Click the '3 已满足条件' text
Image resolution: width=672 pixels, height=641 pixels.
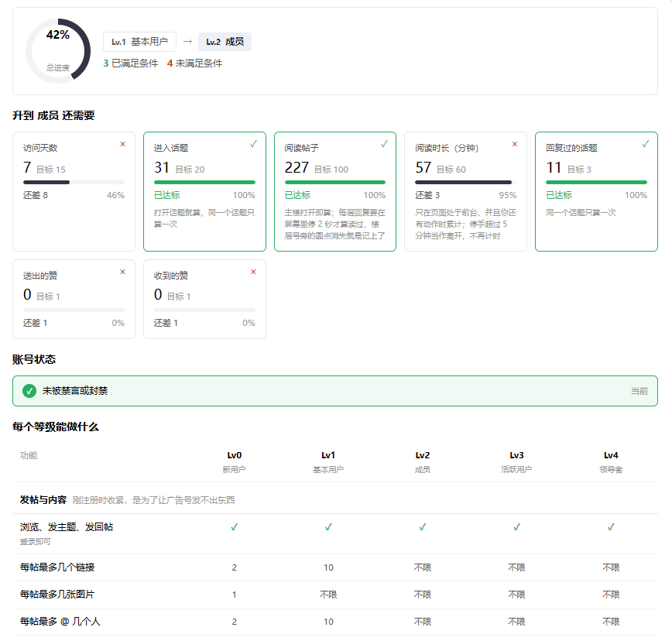131,63
